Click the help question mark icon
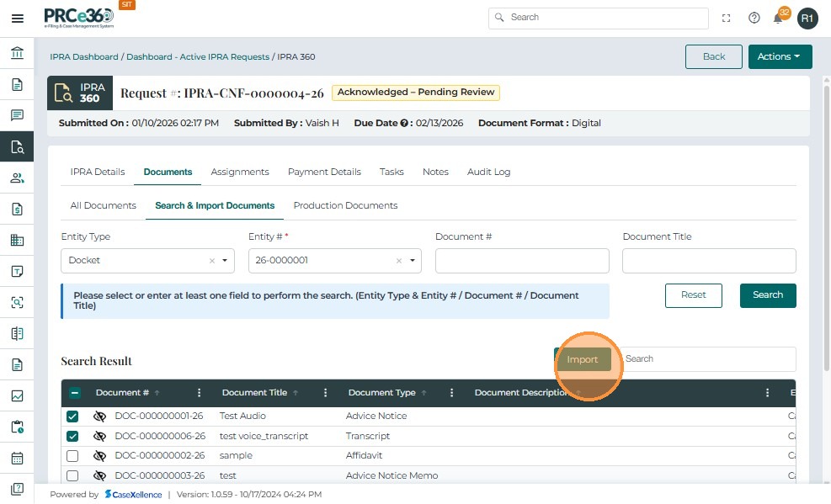Screen dimensions: 831x504 [754, 18]
